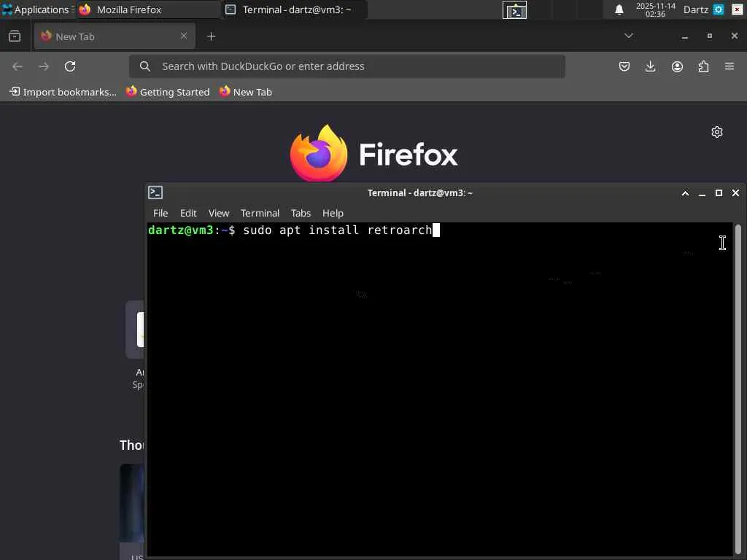Image resolution: width=747 pixels, height=560 pixels.
Task: Open the Applications menu in the panel
Action: point(37,9)
